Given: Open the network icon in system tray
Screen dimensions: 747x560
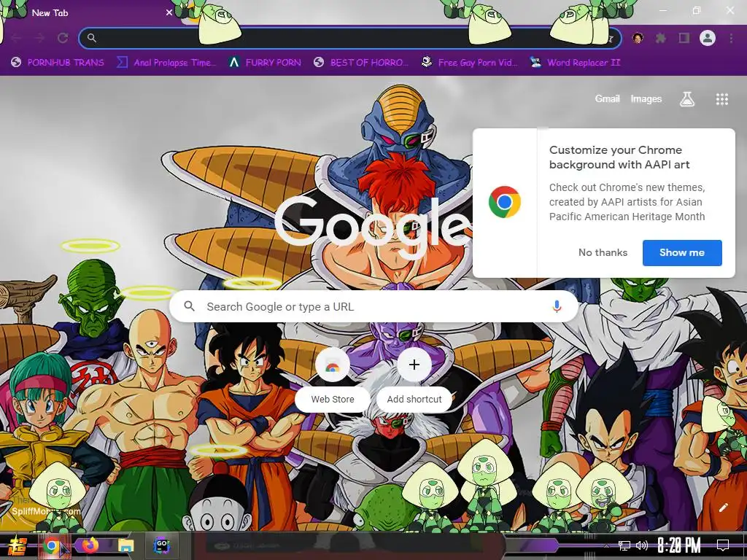Looking at the screenshot, I should tap(624, 545).
